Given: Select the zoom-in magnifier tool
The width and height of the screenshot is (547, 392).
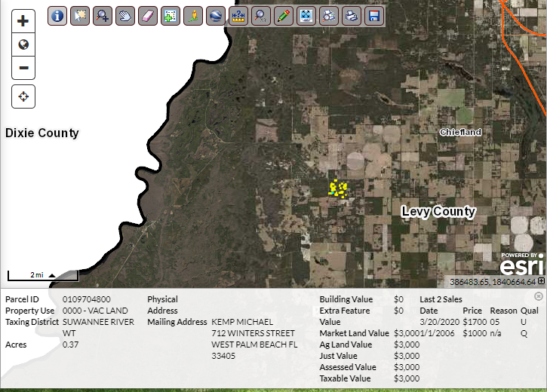Looking at the screenshot, I should [102, 15].
